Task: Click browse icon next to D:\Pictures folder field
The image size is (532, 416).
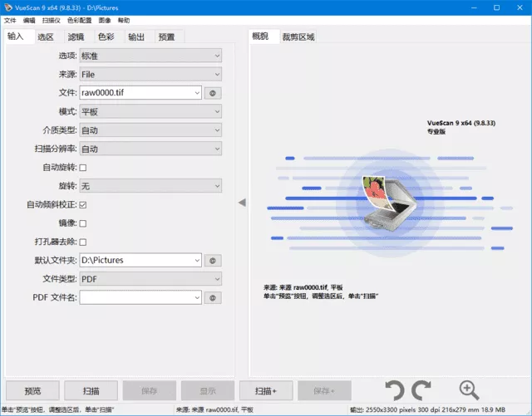Action: (214, 261)
